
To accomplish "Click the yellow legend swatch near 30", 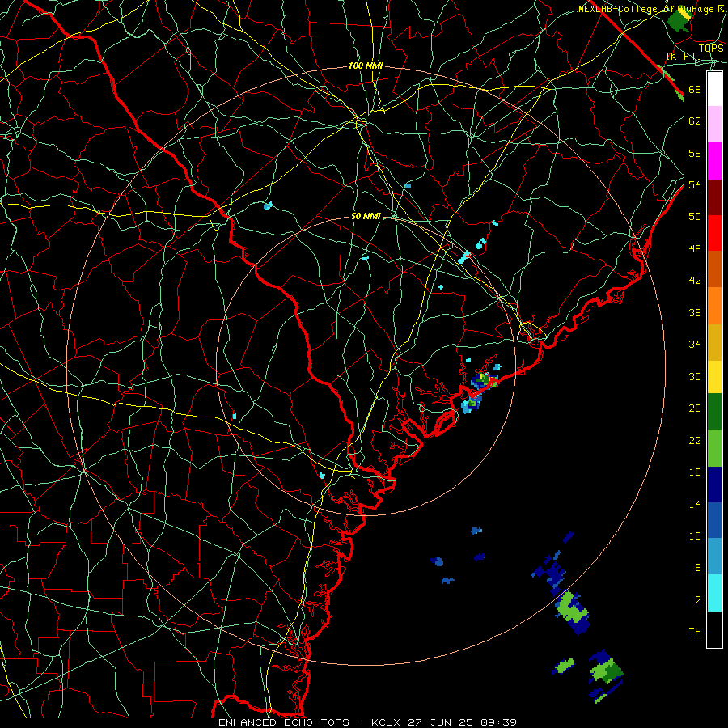I will click(714, 377).
